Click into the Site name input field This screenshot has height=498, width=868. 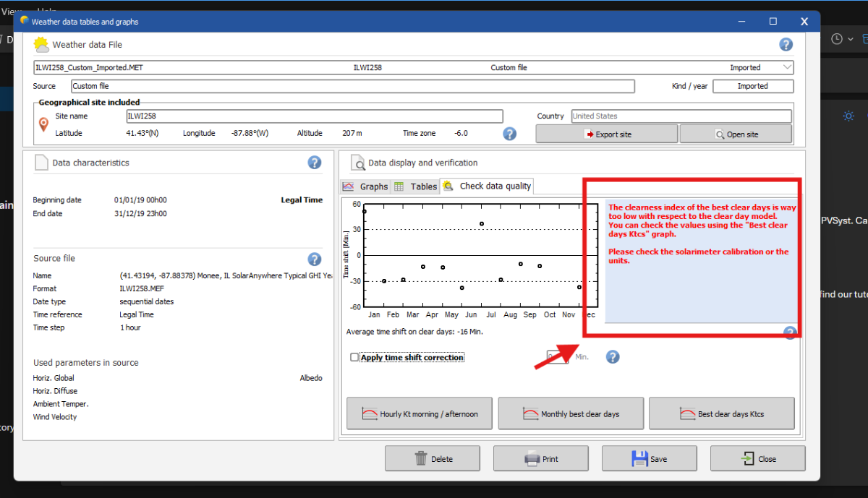314,116
